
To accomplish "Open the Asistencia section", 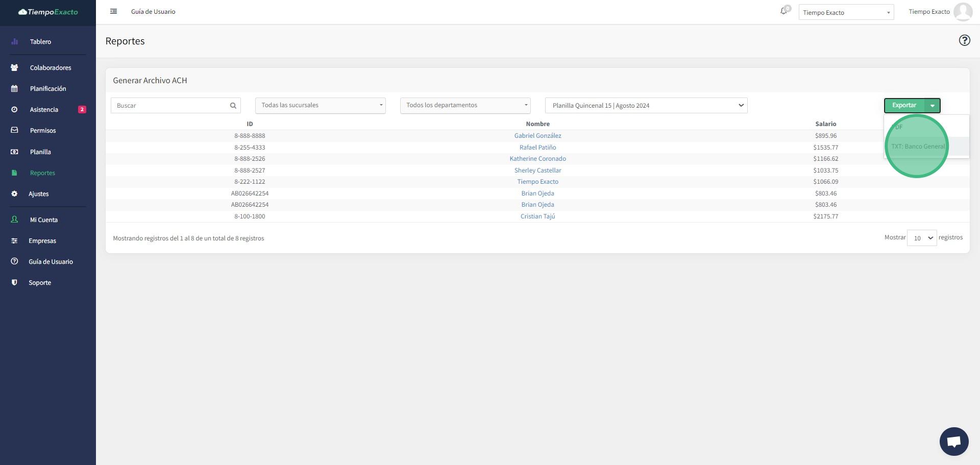I will (x=44, y=110).
